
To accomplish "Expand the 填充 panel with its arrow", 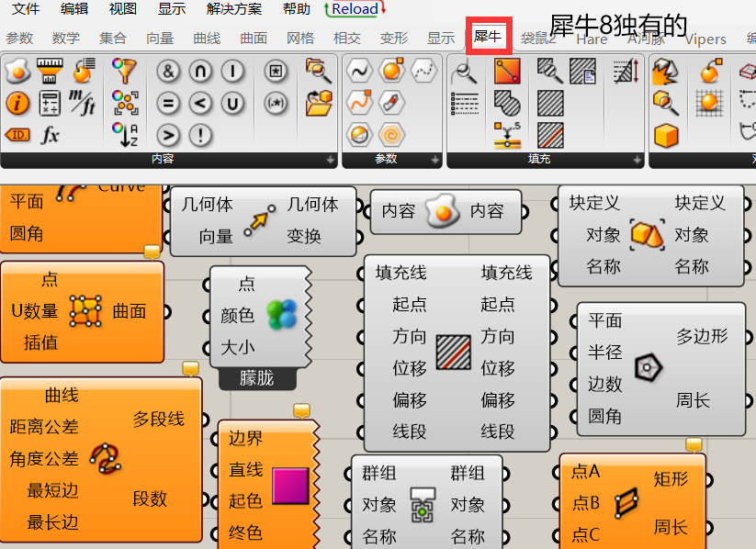I will click(637, 160).
